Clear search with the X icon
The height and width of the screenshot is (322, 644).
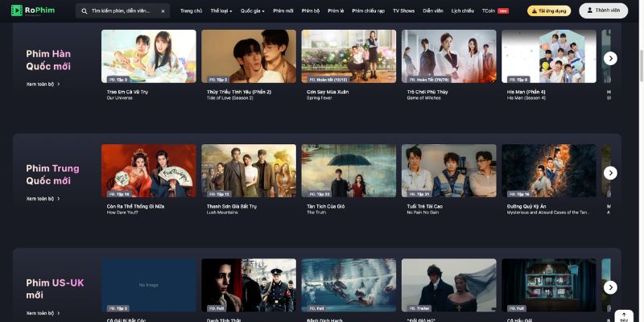tap(163, 11)
